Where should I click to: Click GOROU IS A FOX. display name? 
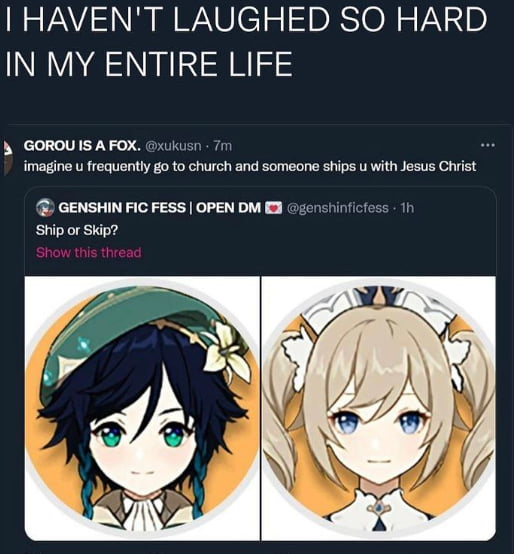pos(82,146)
